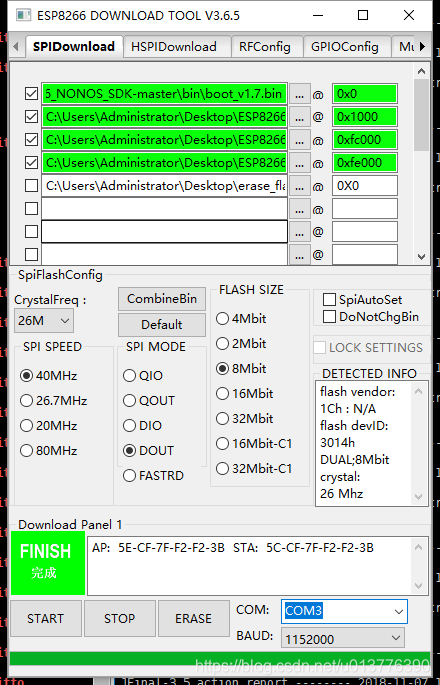Uncheck the file row at 0xfe000

coord(31,163)
